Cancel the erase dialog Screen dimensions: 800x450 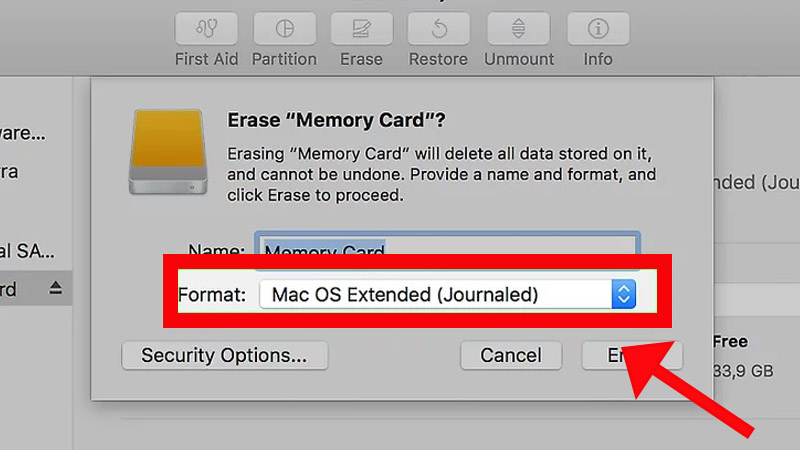[510, 355]
